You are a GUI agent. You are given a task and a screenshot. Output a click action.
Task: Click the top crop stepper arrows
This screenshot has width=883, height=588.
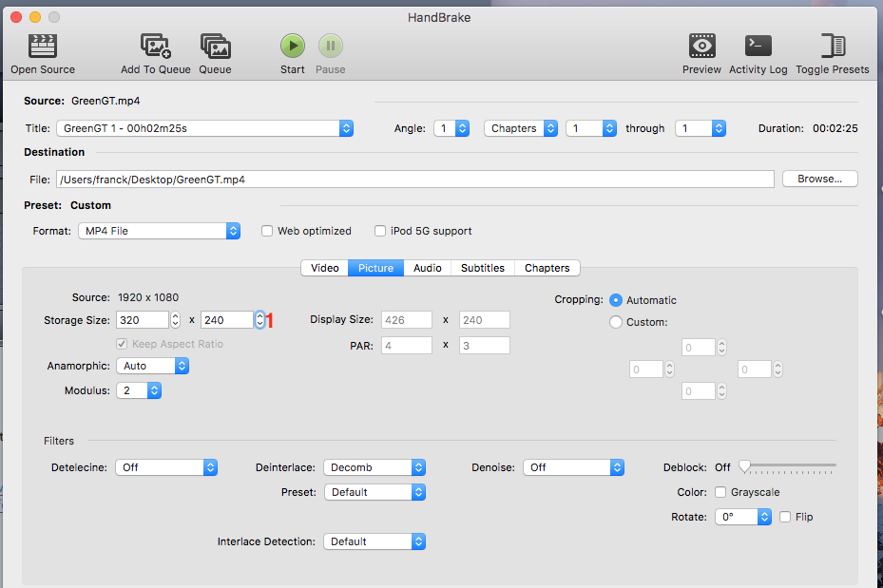point(722,348)
